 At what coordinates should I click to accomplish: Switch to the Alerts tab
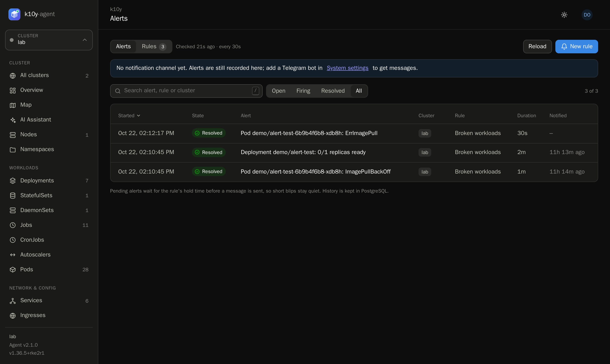[123, 46]
